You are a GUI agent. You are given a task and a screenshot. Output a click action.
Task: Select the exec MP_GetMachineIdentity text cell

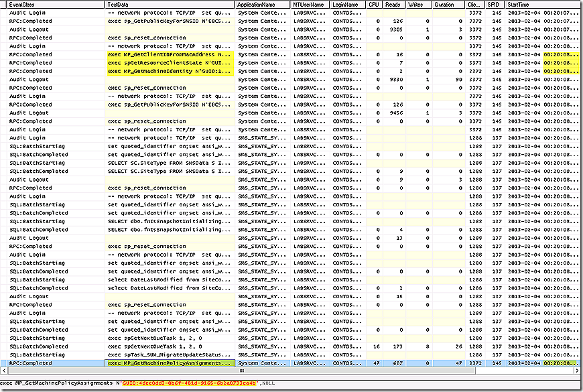click(170, 71)
